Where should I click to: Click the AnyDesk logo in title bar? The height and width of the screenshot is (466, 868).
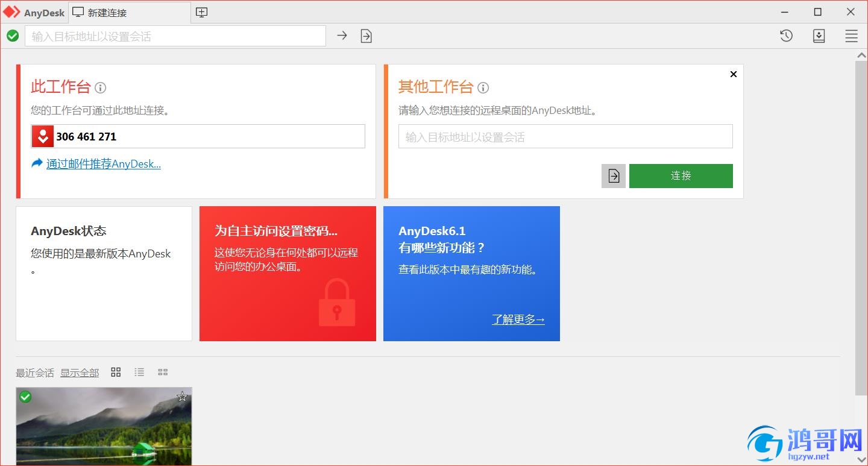click(x=12, y=12)
